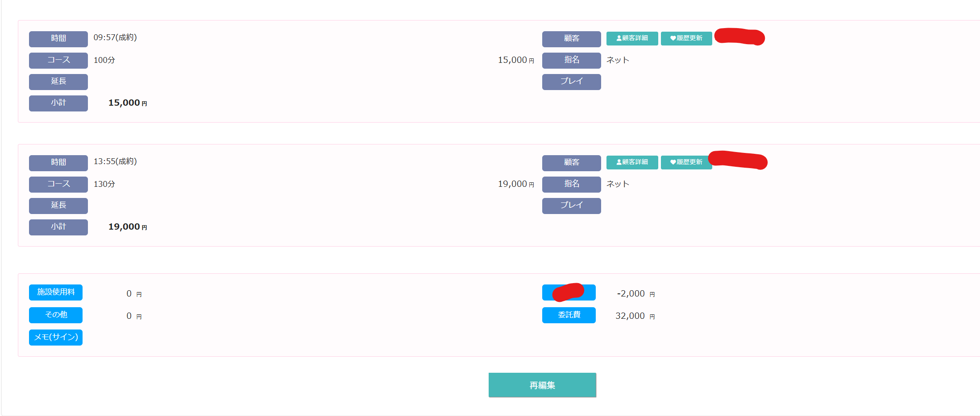Click 小計 label beside 19,000円
Screen dimensions: 980x416
click(x=58, y=227)
